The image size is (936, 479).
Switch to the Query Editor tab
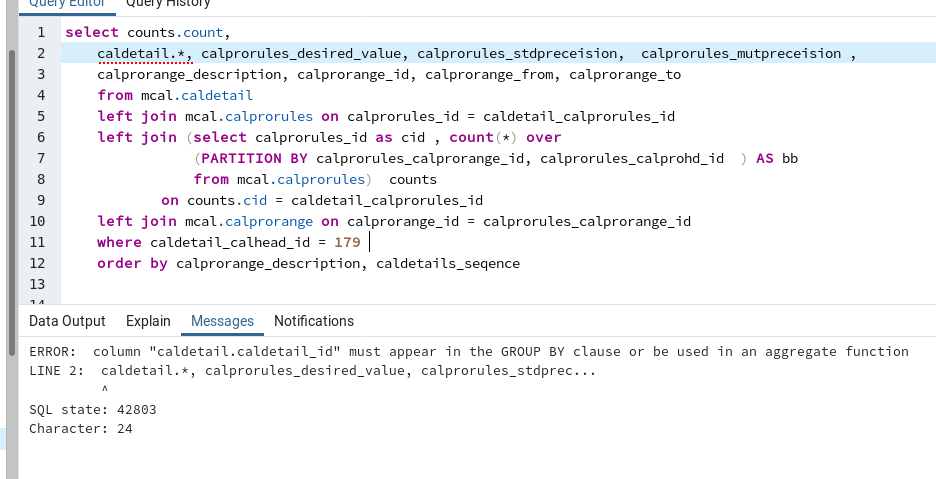(63, 4)
